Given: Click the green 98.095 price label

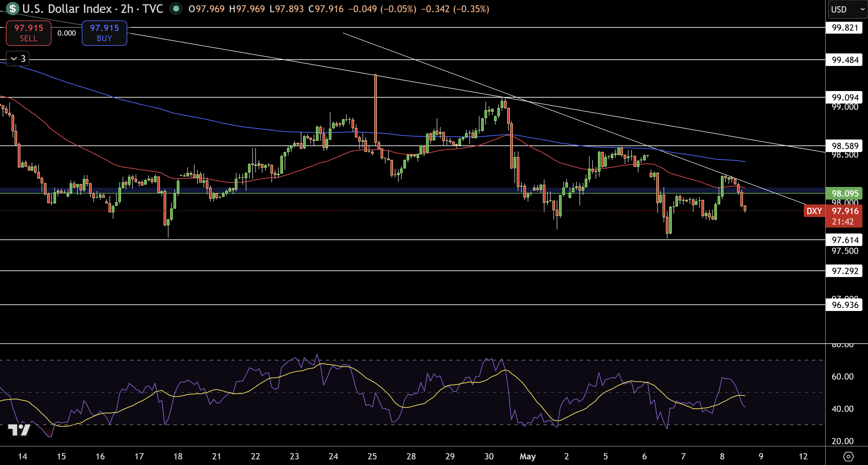Looking at the screenshot, I should point(844,193).
